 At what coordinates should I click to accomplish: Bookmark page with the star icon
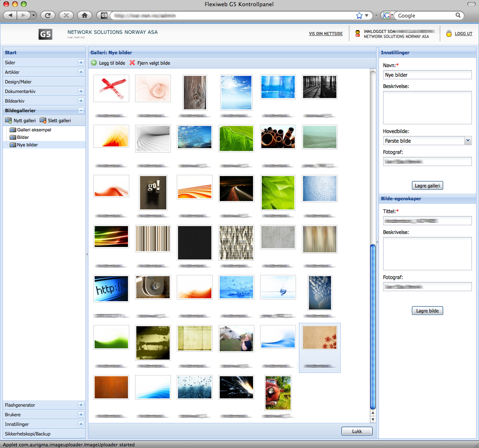[359, 15]
